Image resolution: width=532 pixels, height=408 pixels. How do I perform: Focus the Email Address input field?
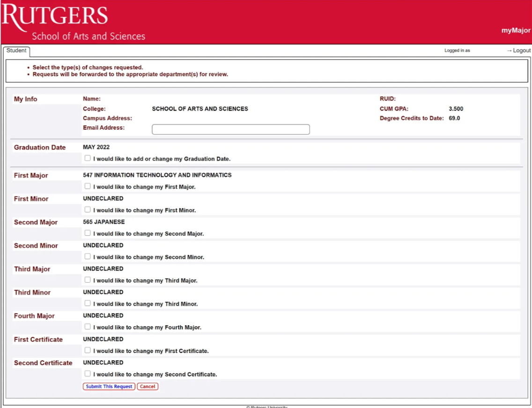231,129
